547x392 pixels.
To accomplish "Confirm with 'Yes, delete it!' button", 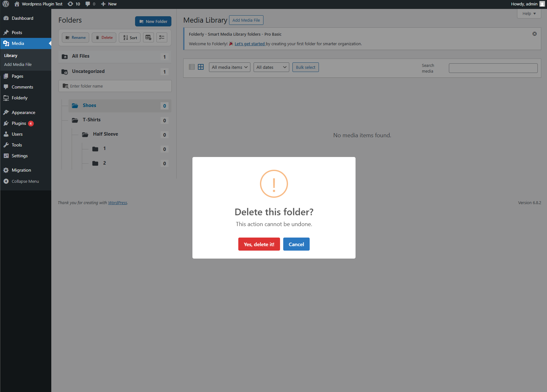I will tap(259, 244).
